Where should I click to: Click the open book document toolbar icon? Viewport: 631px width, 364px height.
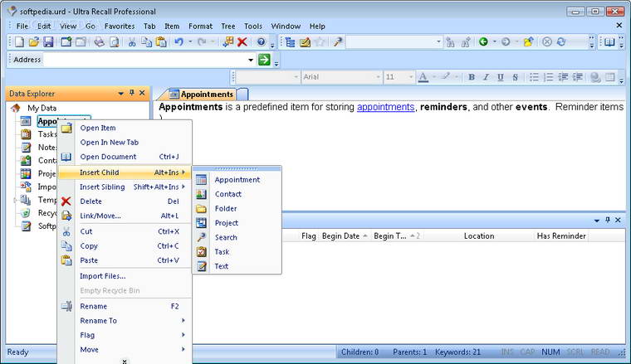pyautogui.click(x=609, y=41)
